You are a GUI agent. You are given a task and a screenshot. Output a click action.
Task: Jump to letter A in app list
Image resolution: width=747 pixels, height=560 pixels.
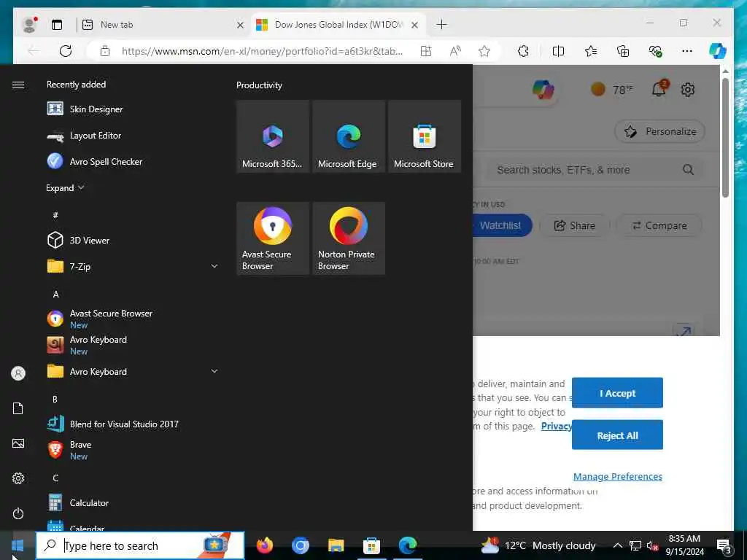[55, 294]
